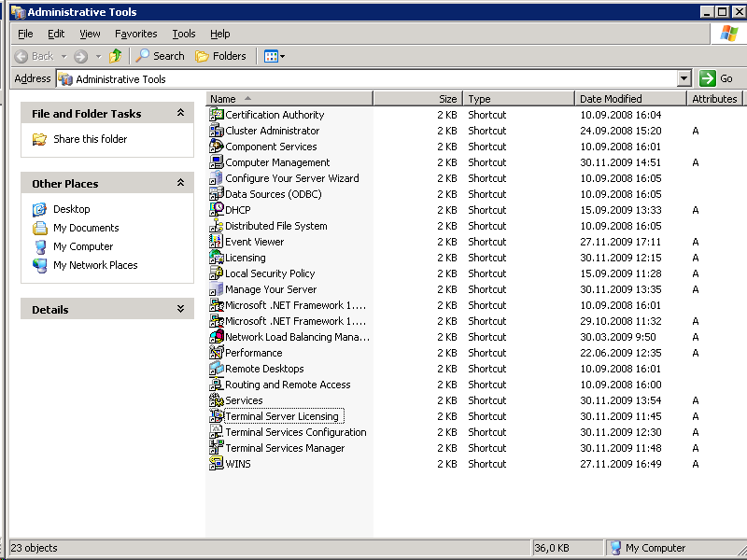Expand the Details panel
The width and height of the screenshot is (747, 560).
(180, 309)
